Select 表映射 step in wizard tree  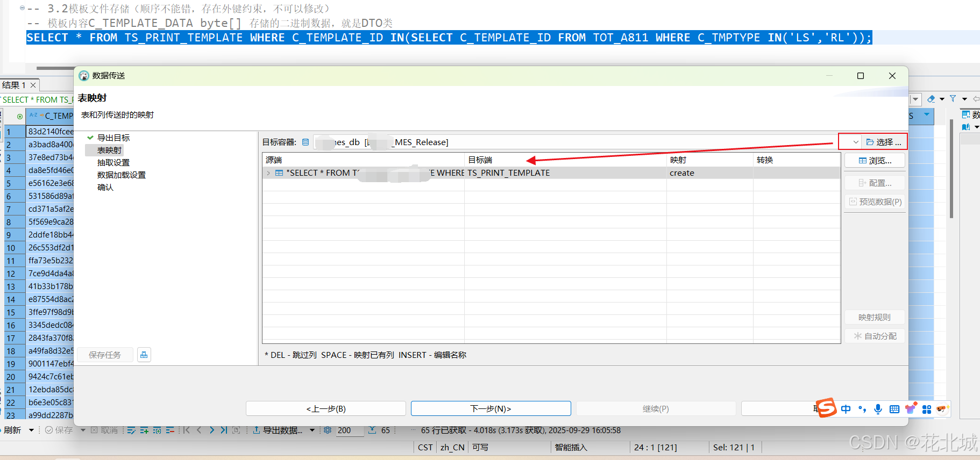[x=109, y=150]
